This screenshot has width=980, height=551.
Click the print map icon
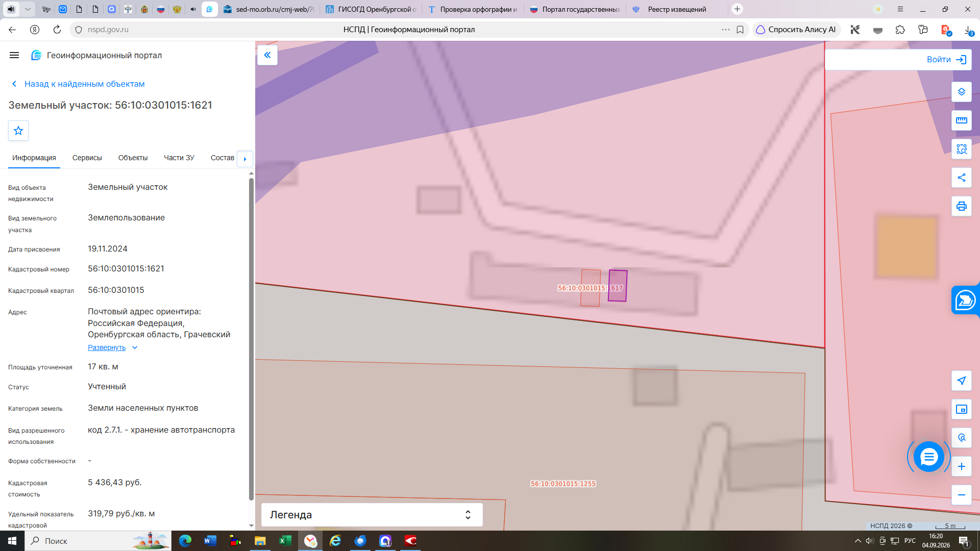[x=961, y=206]
